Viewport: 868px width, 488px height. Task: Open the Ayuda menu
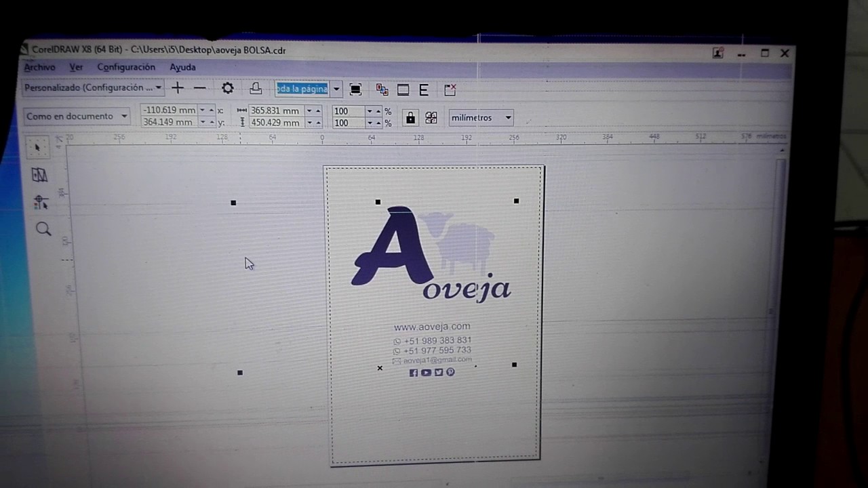(x=182, y=67)
